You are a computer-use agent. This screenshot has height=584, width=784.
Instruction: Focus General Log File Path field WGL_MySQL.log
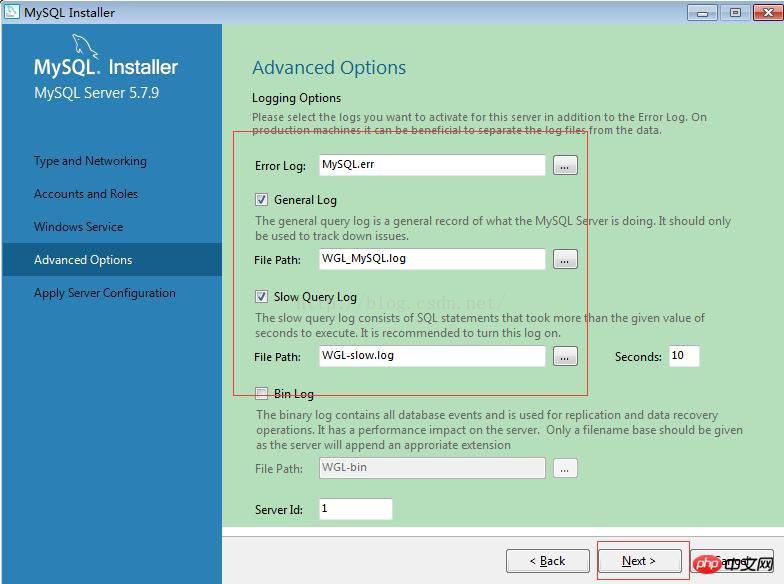coord(432,258)
